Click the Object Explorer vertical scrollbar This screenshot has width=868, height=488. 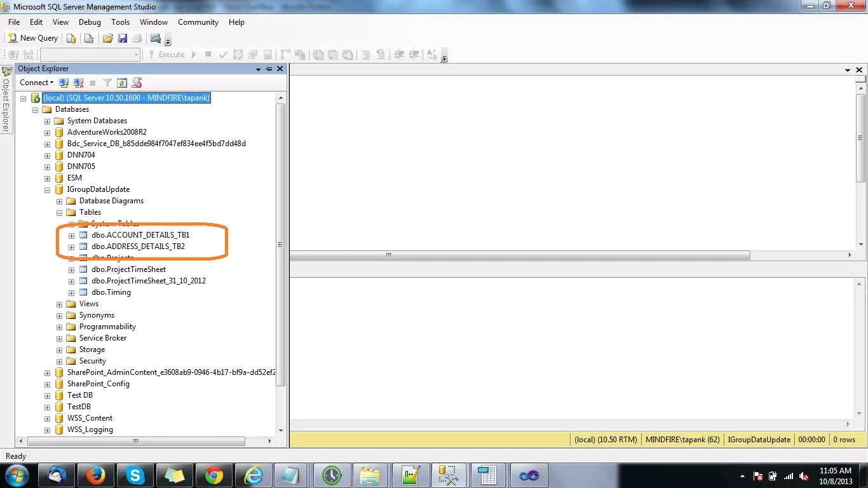(x=281, y=245)
